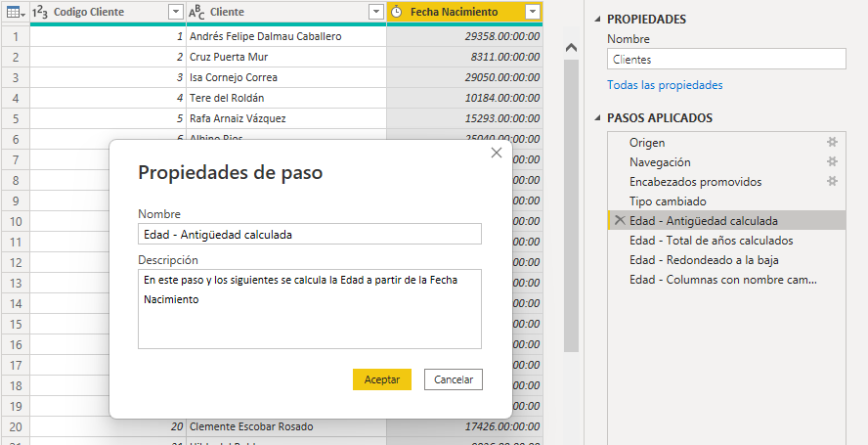Open settings gear for the Navegación step
The image size is (868, 445).
[x=832, y=161]
